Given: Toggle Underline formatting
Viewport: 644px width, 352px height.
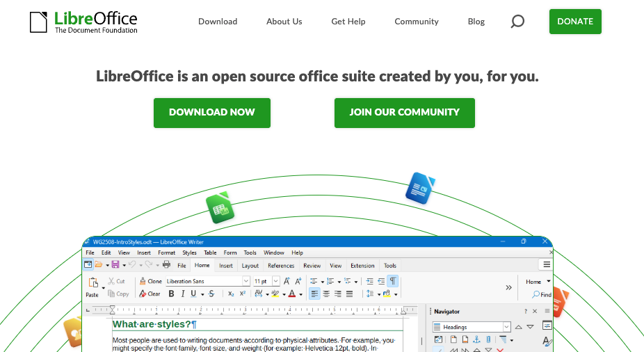Looking at the screenshot, I should 193,294.
